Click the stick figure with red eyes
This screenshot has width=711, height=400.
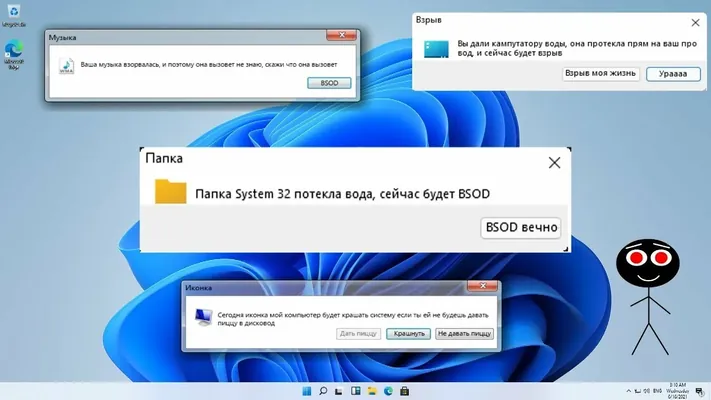[x=648, y=297]
